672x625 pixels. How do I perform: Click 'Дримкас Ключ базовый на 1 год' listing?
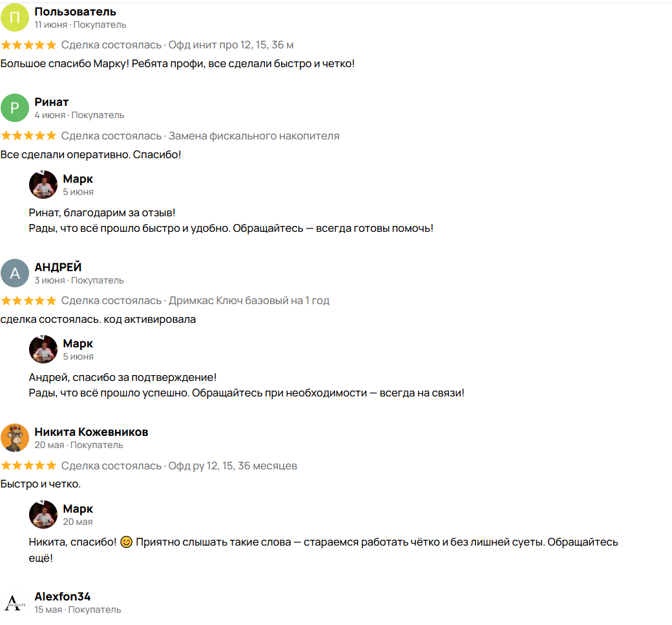pos(249,301)
